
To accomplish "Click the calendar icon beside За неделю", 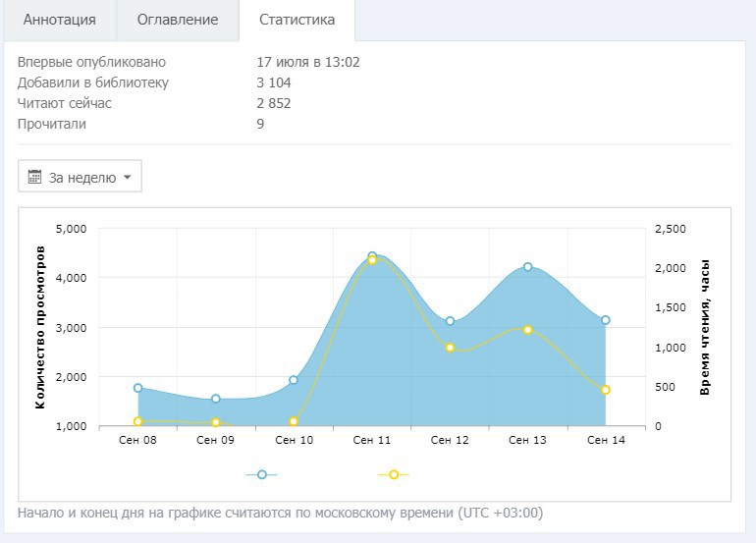I will point(35,177).
